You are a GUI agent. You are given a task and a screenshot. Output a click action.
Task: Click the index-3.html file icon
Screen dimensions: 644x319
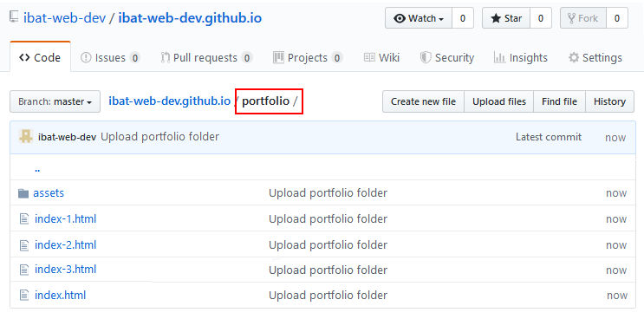point(24,270)
